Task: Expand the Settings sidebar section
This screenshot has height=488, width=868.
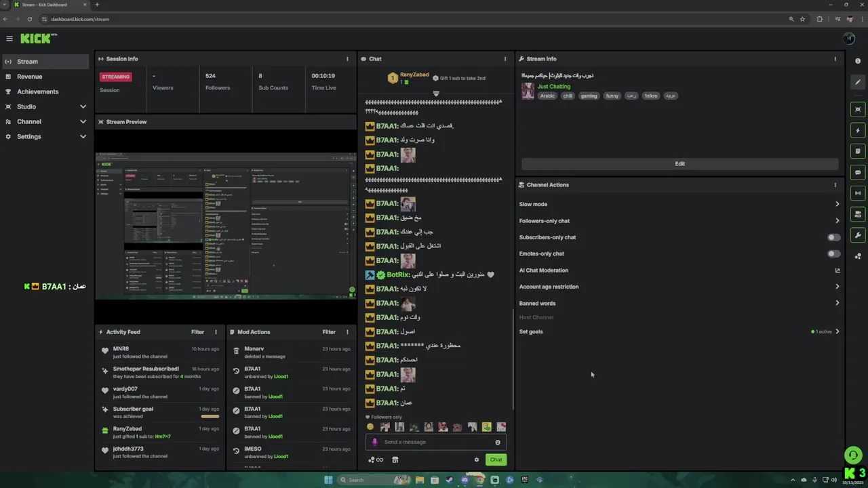Action: 83,136
